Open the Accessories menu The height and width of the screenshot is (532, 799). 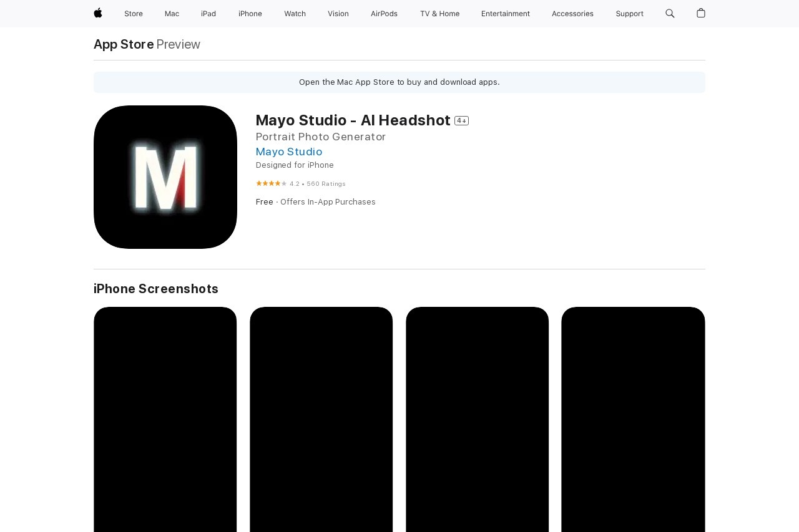(572, 14)
